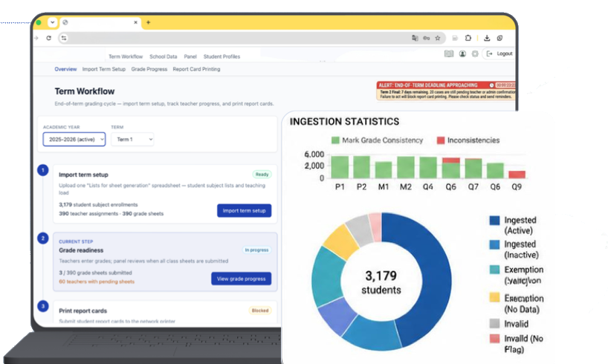Click the View grade progress button
608x364 pixels.
(x=241, y=279)
